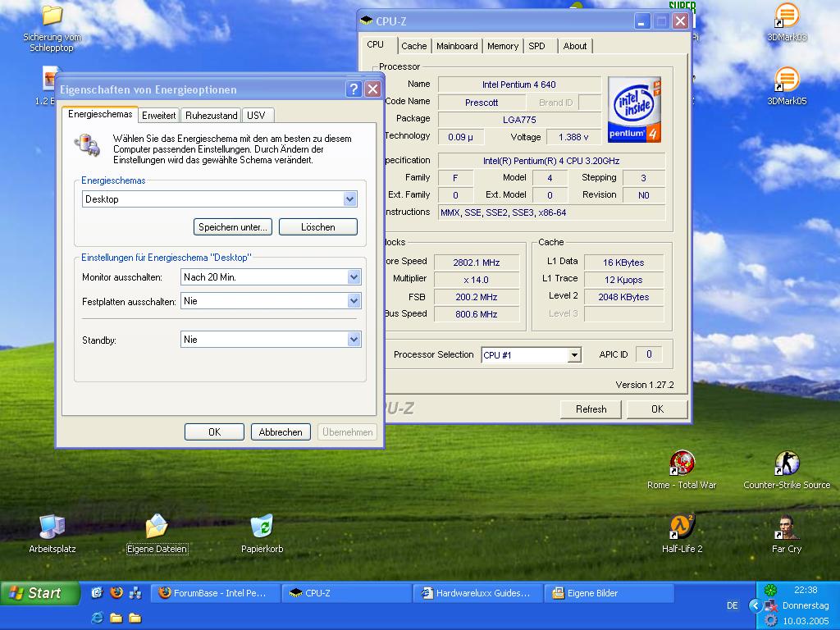Select the Half-Life 2 desktop icon
840x630 pixels.
click(682, 534)
